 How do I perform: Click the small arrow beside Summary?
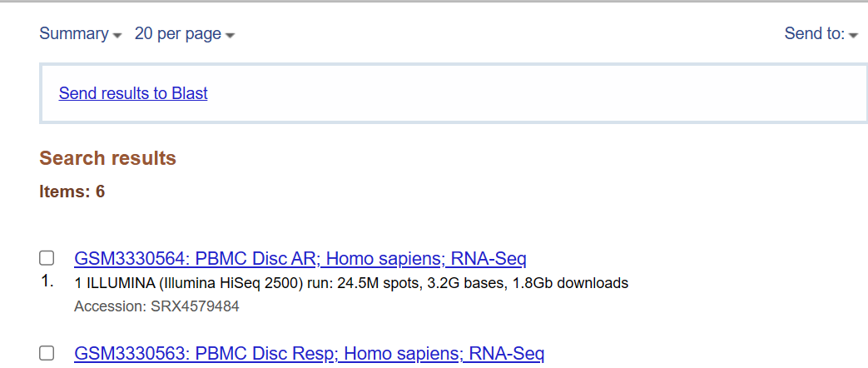[117, 36]
